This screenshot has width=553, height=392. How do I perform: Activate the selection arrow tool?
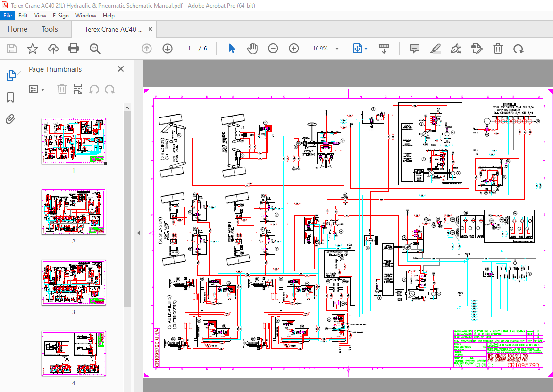pyautogui.click(x=232, y=49)
